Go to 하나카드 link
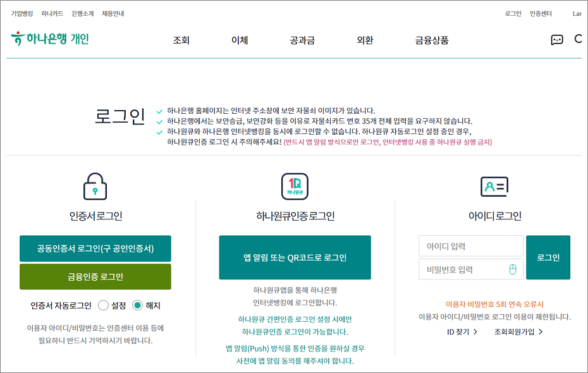Viewport: 588px width, 373px height. (x=52, y=13)
